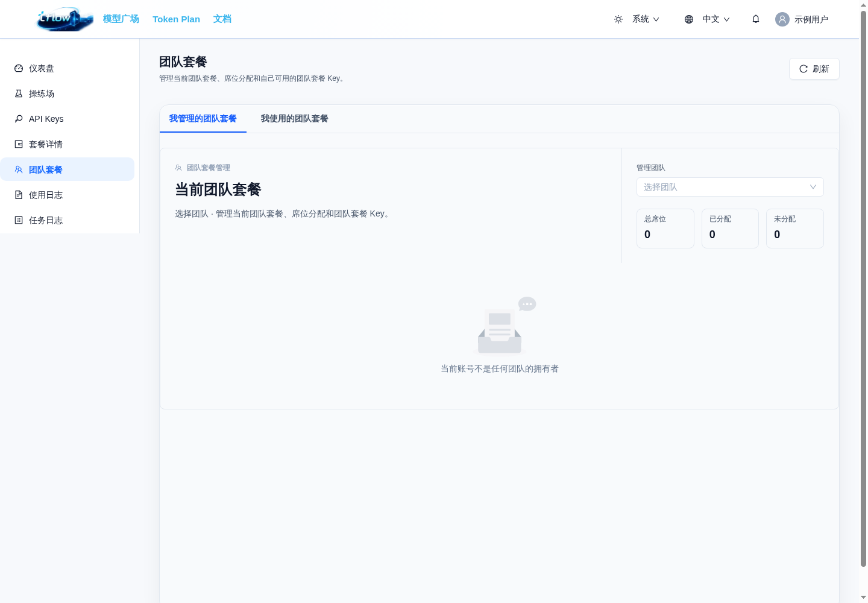This screenshot has width=868, height=603.
Task: Click the 套餐详情 wallet icon
Action: pos(19,144)
